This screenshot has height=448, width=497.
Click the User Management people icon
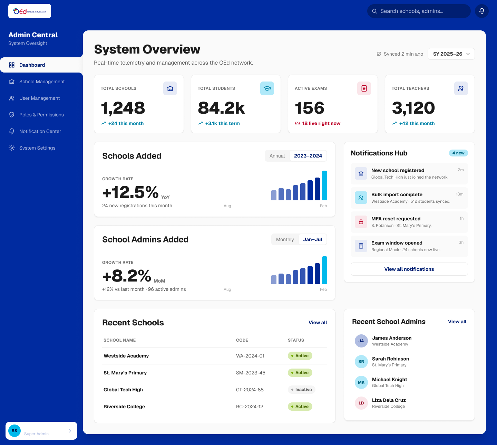tap(12, 98)
